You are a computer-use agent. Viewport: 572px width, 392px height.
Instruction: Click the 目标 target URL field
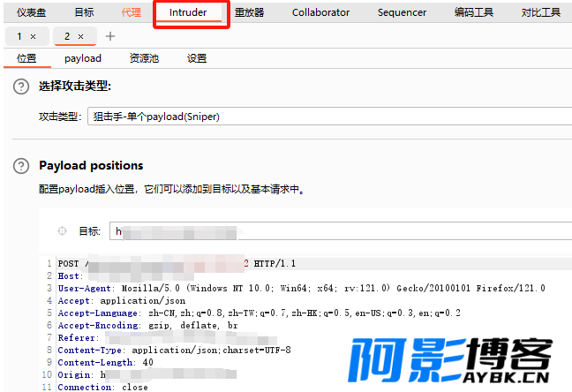click(341, 231)
